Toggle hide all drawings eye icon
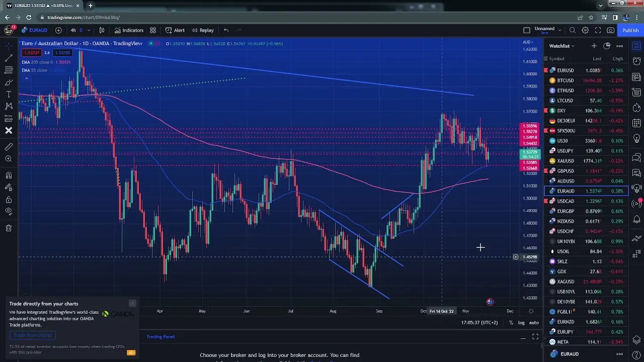Image resolution: width=644 pixels, height=362 pixels. (9, 212)
